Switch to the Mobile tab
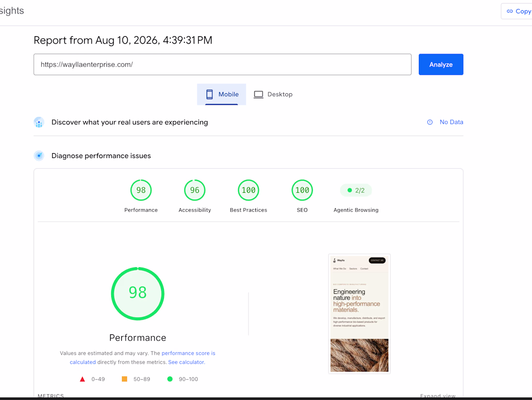532x400 pixels. click(x=222, y=94)
